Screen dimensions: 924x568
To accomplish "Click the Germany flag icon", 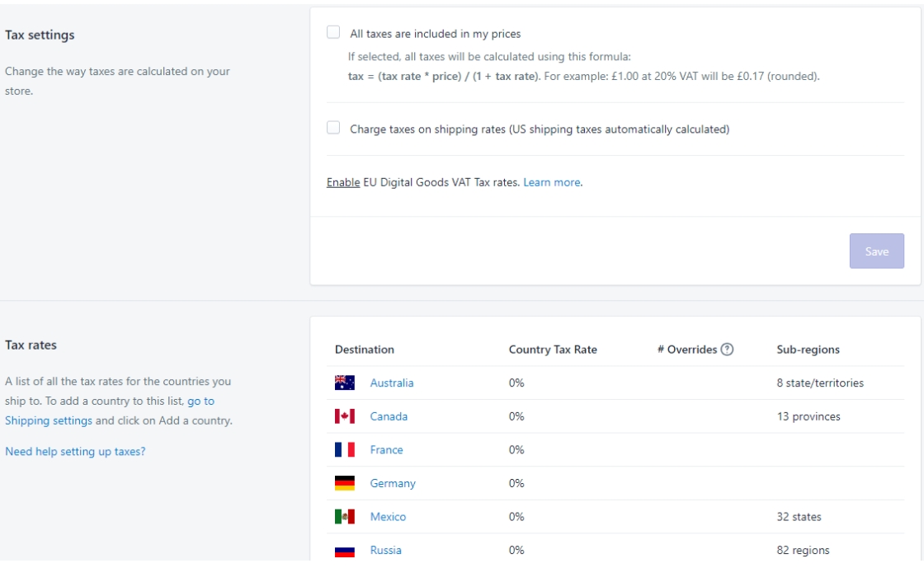I will [x=345, y=483].
